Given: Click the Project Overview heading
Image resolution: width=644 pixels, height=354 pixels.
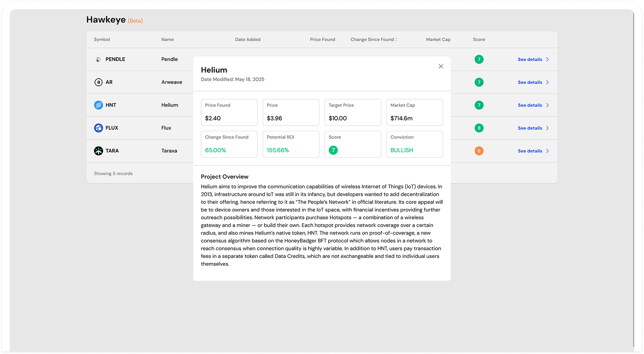Looking at the screenshot, I should click(x=225, y=177).
